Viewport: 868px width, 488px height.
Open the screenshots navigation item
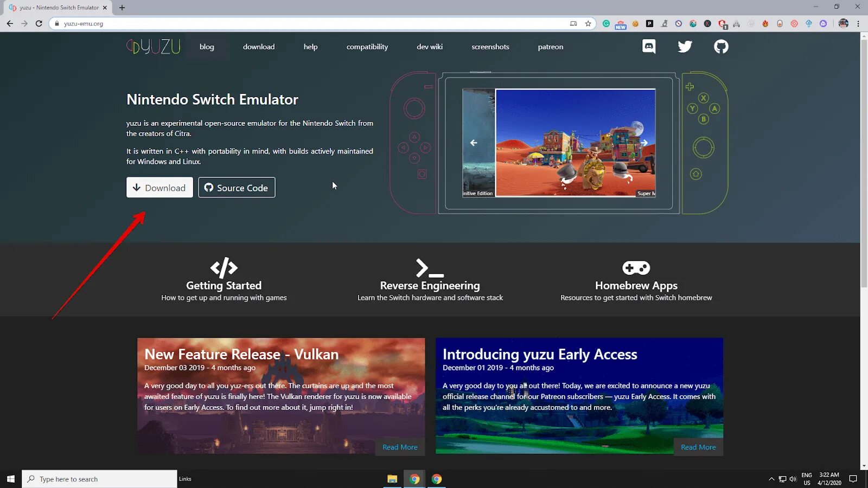tap(490, 47)
